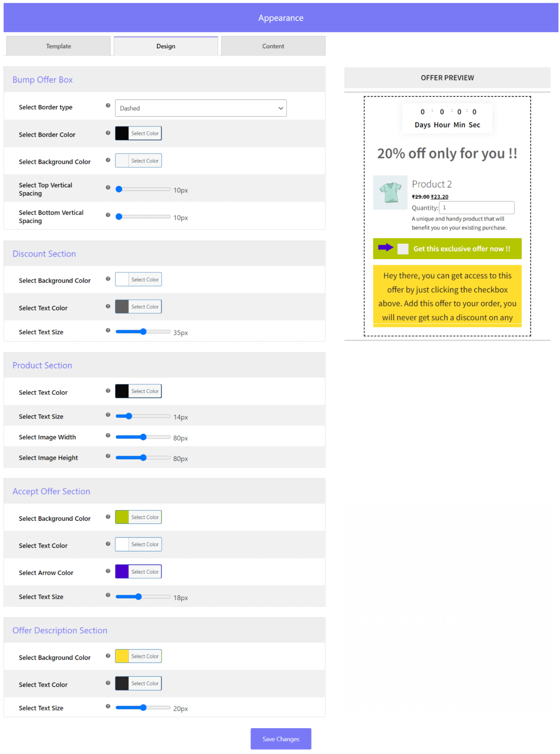Pick the yellow Offer Description background swatch
This screenshot has width=560, height=754.
point(122,657)
